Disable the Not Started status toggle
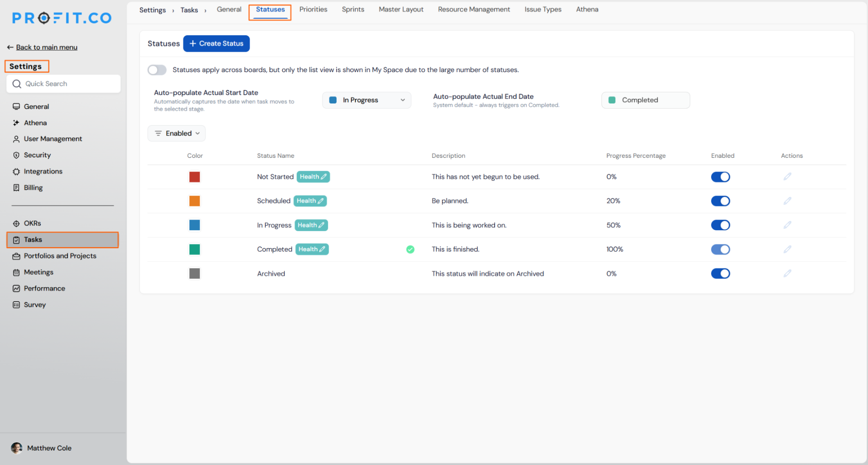 pyautogui.click(x=720, y=177)
